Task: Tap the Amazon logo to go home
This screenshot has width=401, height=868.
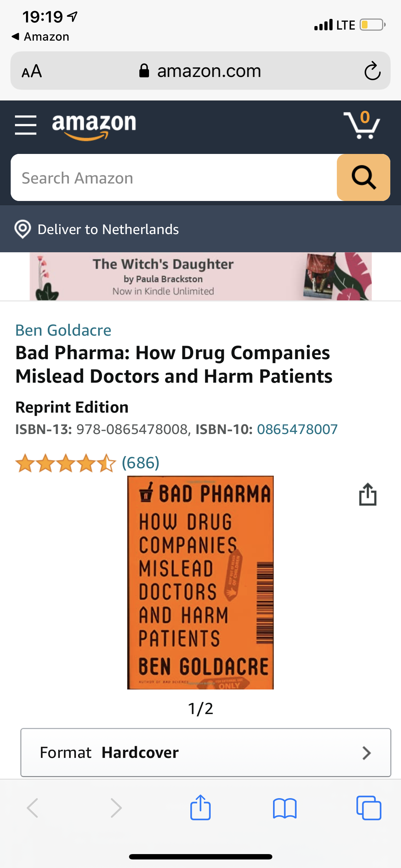Action: pyautogui.click(x=94, y=126)
